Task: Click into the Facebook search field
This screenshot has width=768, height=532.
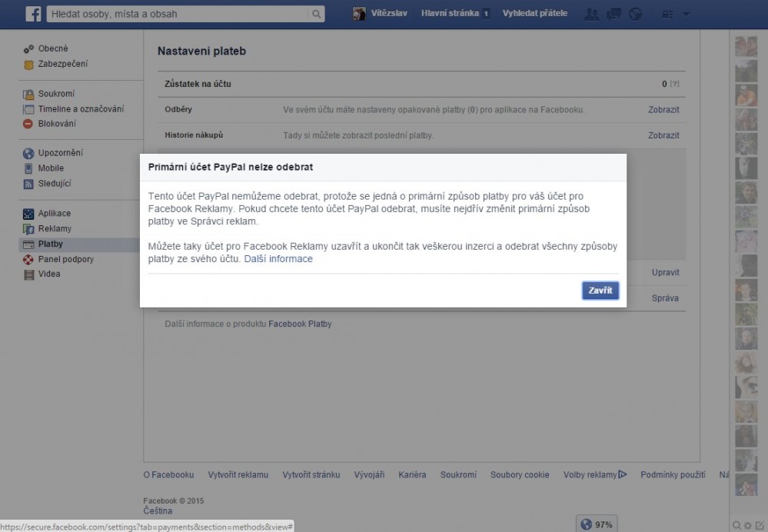Action: click(x=177, y=14)
